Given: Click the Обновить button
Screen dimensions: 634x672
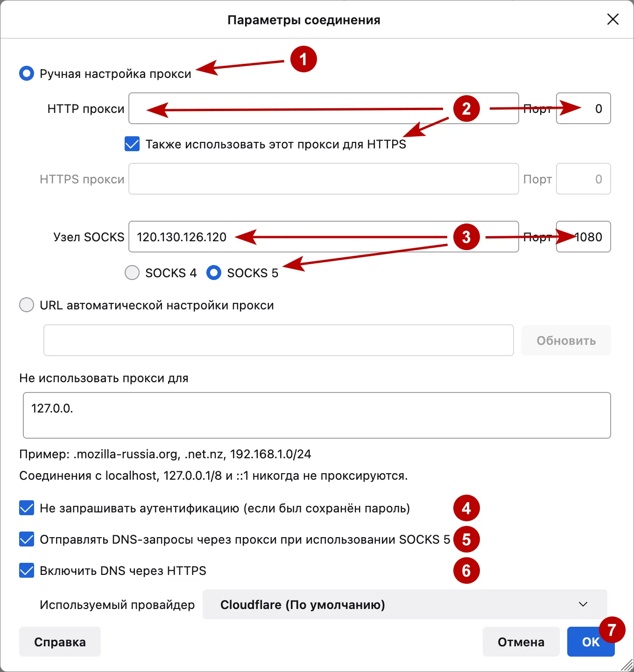Looking at the screenshot, I should coord(566,340).
